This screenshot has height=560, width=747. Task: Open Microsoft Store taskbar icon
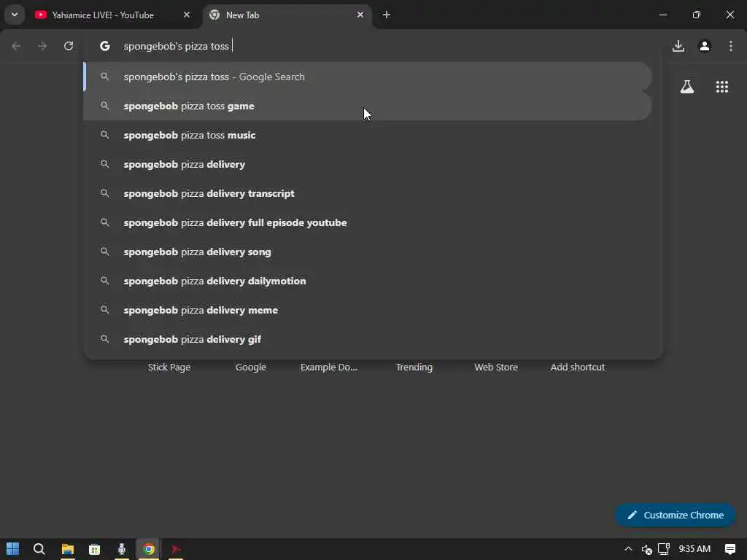click(94, 549)
